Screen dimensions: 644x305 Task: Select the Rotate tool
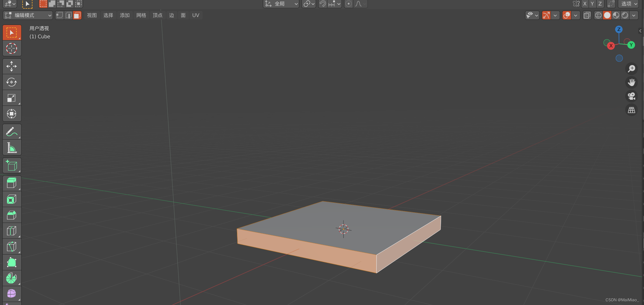12,82
